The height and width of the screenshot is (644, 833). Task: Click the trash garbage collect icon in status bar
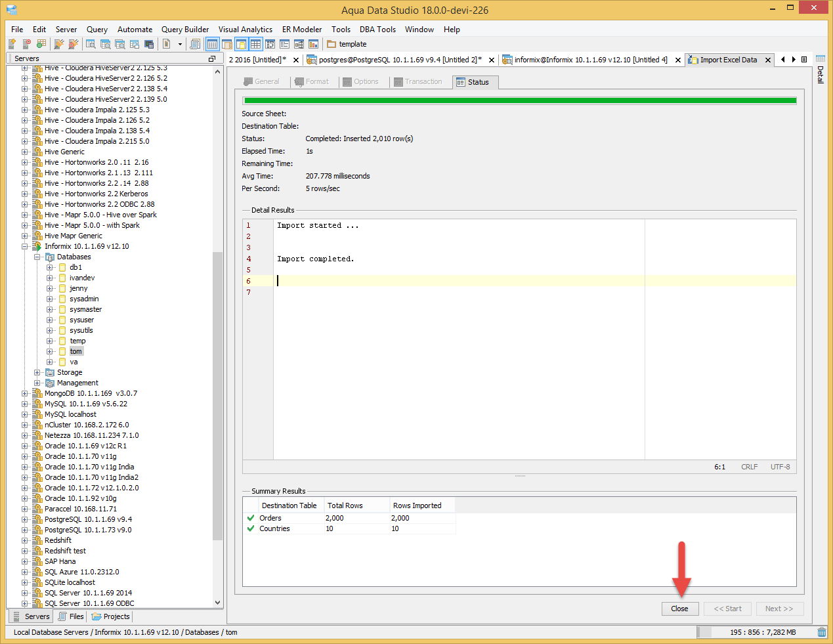(x=822, y=632)
